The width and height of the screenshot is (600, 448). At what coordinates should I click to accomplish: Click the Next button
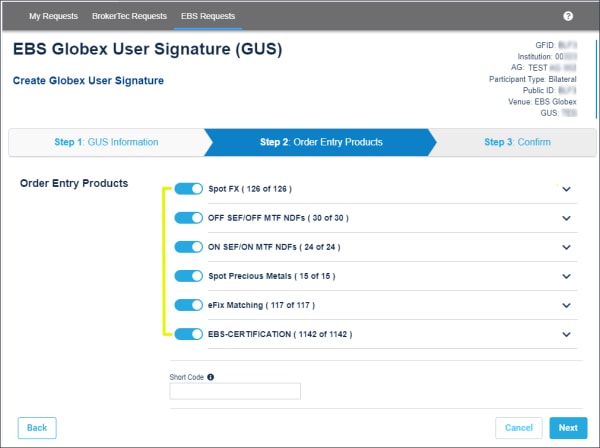click(568, 428)
